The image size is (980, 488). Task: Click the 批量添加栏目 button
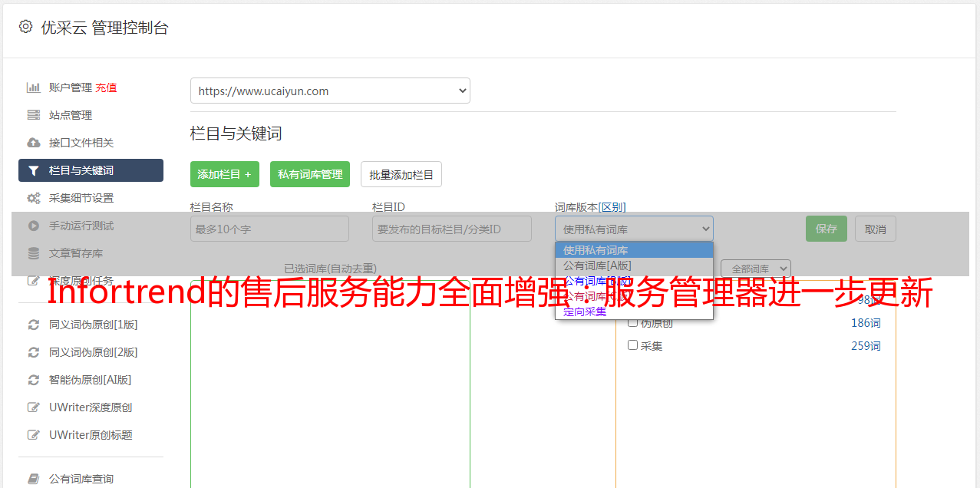pyautogui.click(x=401, y=174)
